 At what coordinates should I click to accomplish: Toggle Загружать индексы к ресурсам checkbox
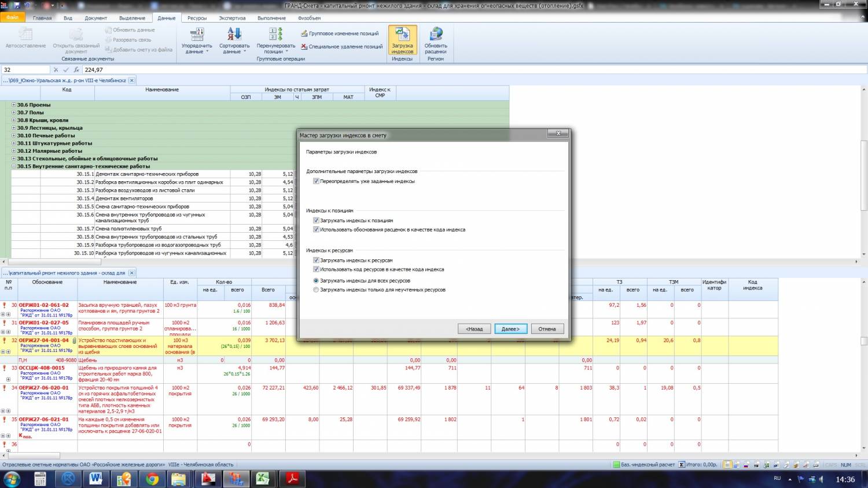(x=316, y=260)
